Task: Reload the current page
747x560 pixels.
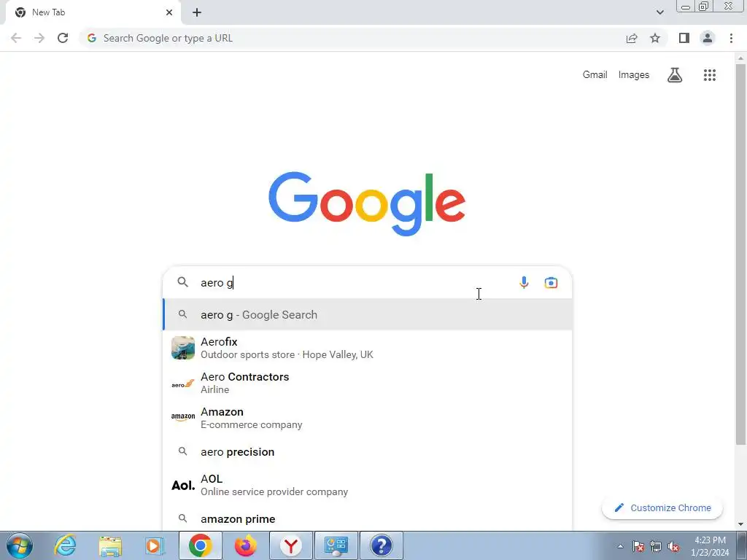Action: point(63,38)
